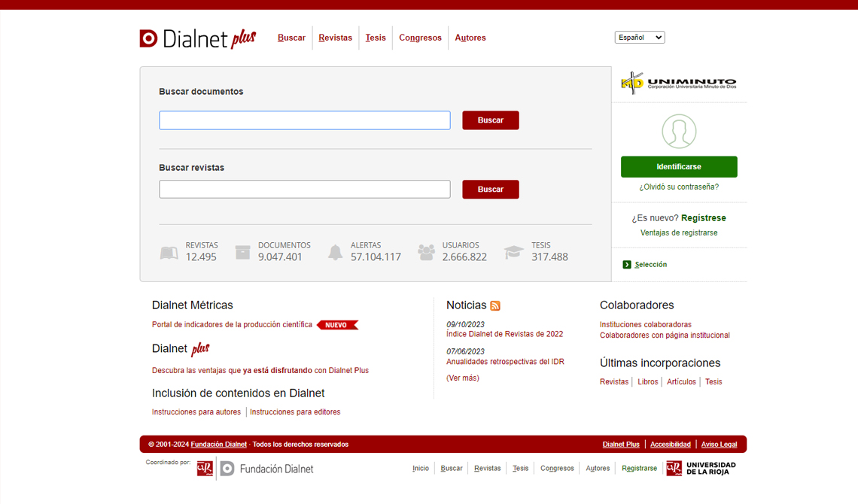Open Libros under Últimas incorporaciones
The width and height of the screenshot is (858, 504).
[x=647, y=382]
